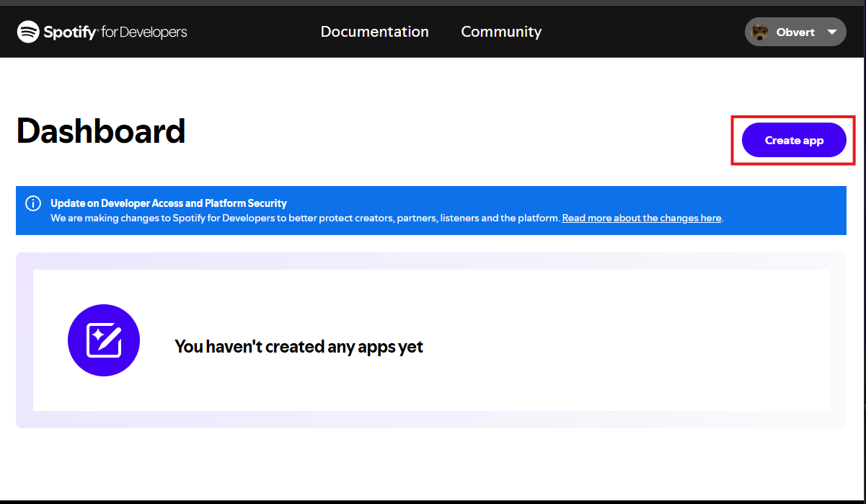866x504 pixels.
Task: Click the downward chevron beside Obvert
Action: click(831, 32)
